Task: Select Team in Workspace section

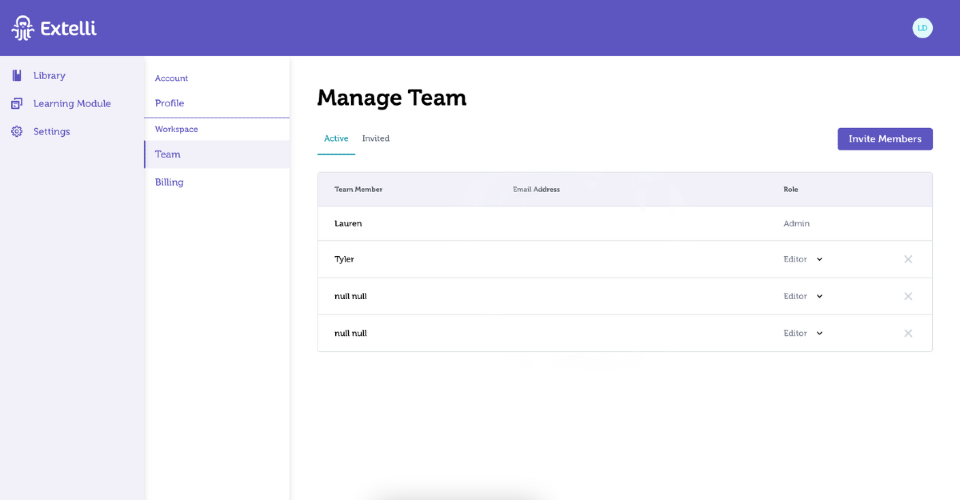Action: point(217,154)
